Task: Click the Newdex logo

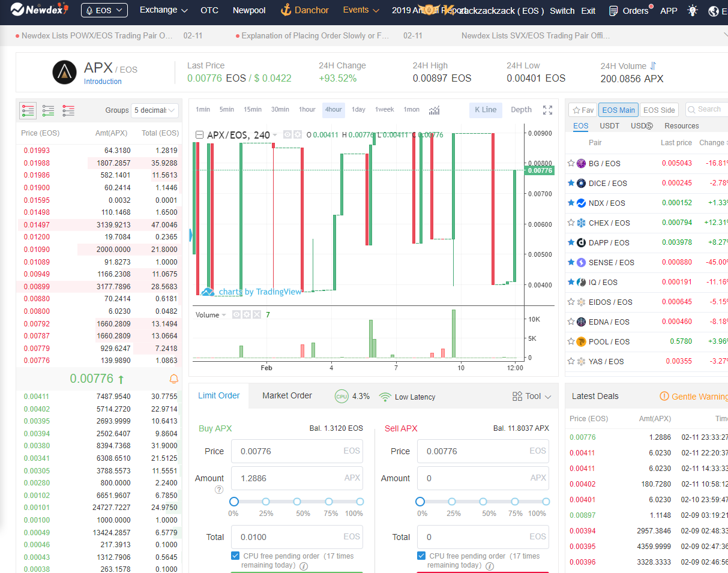Action: pyautogui.click(x=40, y=10)
